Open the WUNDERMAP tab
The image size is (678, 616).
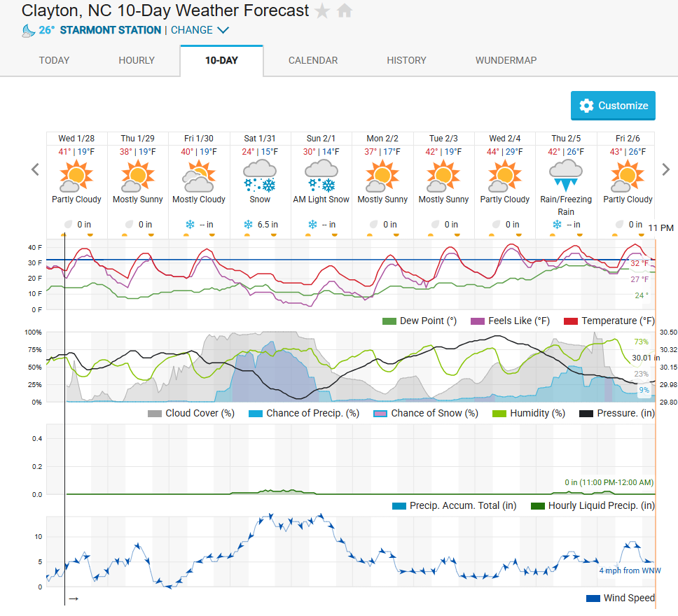[506, 60]
